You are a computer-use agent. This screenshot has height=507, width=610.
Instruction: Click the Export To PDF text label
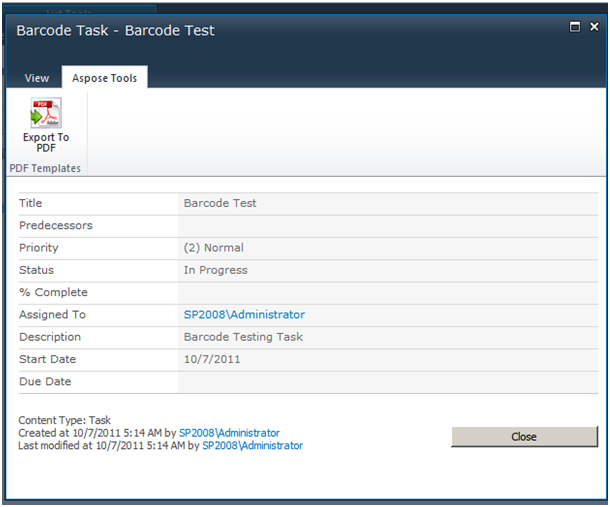coord(46,142)
